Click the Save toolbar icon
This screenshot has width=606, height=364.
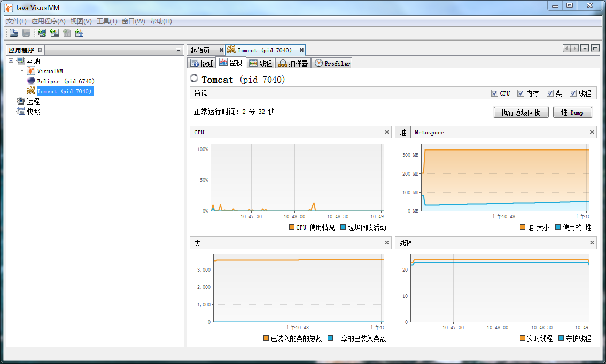[26, 33]
